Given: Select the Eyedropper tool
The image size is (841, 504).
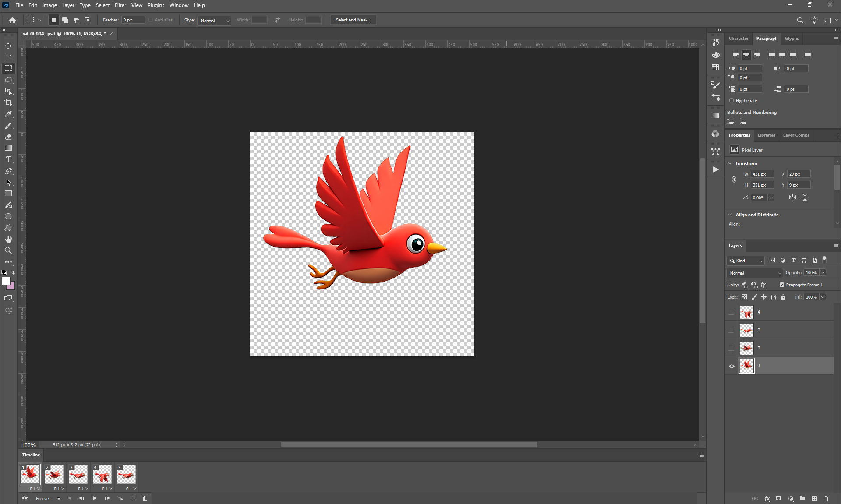Looking at the screenshot, I should pyautogui.click(x=8, y=114).
